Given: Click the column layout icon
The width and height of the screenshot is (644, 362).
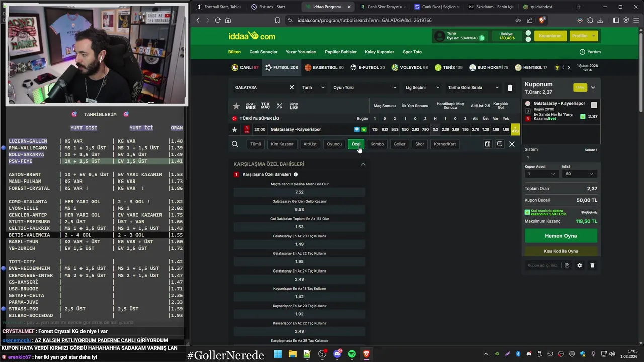Looking at the screenshot, I should [x=488, y=144].
